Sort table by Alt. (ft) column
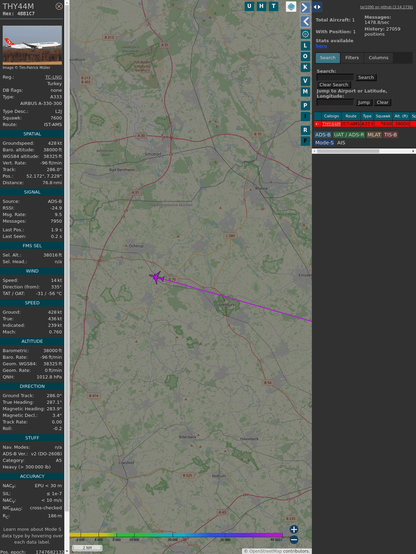This screenshot has height=554, width=416. click(x=401, y=116)
